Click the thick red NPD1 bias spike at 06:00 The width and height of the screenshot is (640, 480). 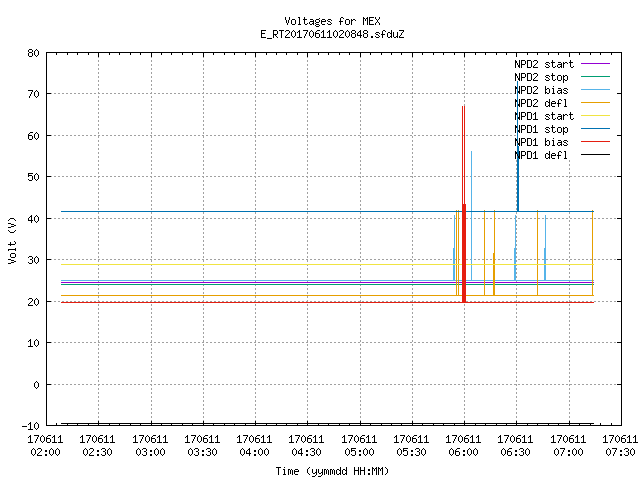tap(464, 253)
